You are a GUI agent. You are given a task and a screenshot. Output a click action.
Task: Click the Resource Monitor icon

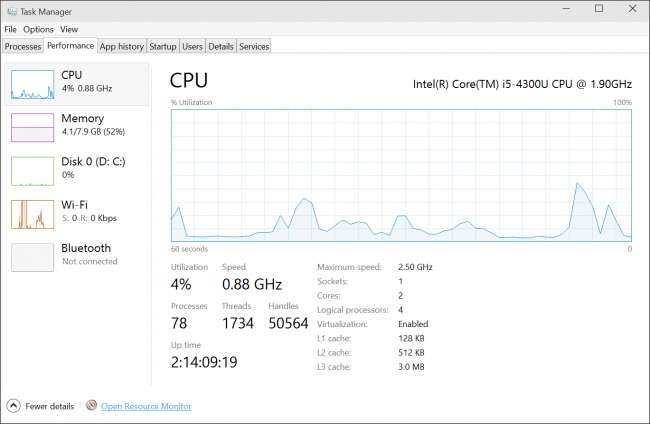pos(92,406)
